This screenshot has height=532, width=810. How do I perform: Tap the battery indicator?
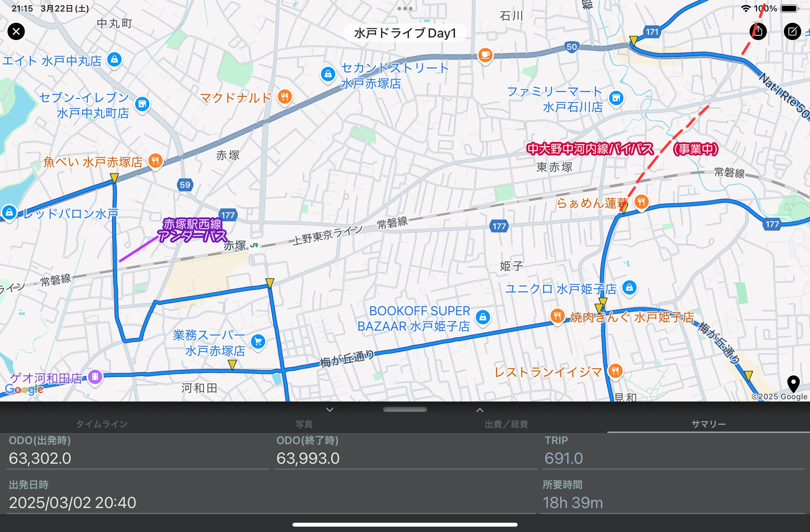coord(790,9)
